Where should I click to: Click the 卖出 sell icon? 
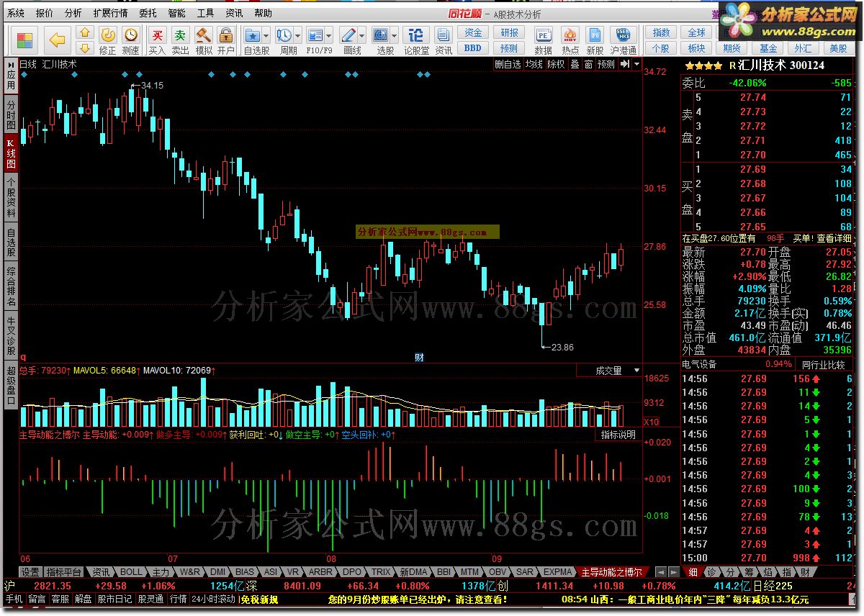tap(181, 35)
